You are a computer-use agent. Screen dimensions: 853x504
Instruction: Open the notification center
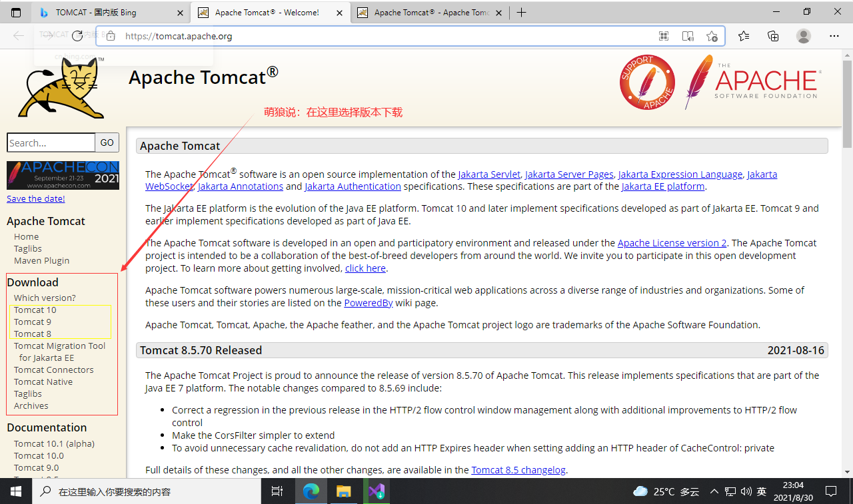point(831,491)
